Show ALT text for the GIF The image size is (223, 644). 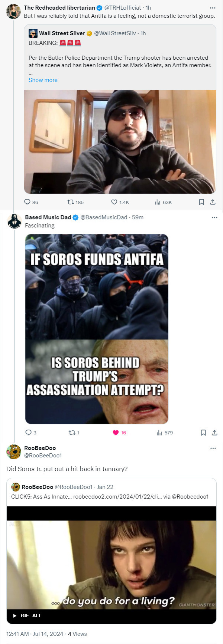pyautogui.click(x=36, y=615)
